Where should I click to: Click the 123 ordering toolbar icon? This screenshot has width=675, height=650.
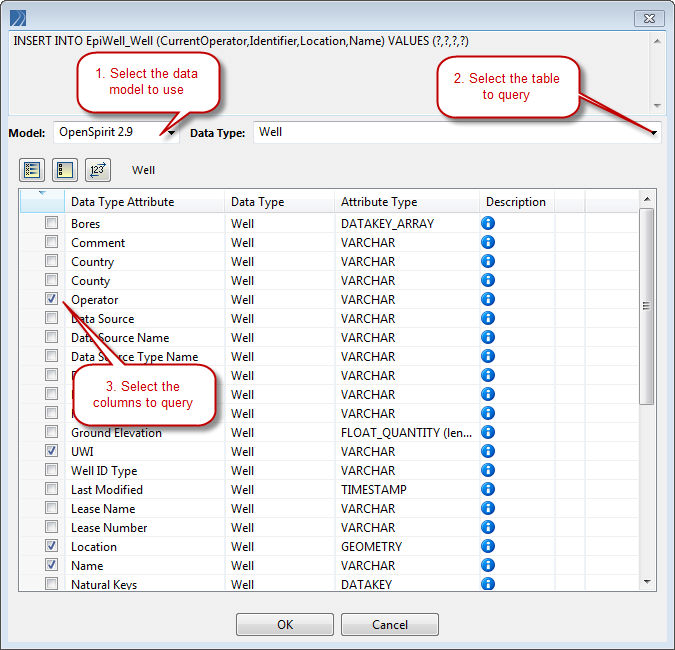[x=97, y=170]
